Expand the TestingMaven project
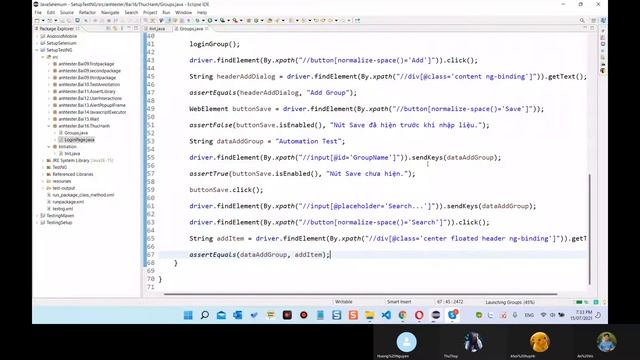The height and width of the screenshot is (360, 640). click(x=37, y=216)
